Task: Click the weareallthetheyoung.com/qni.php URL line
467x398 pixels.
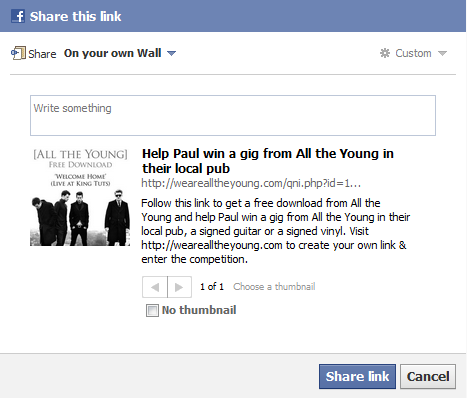Action: [x=251, y=183]
